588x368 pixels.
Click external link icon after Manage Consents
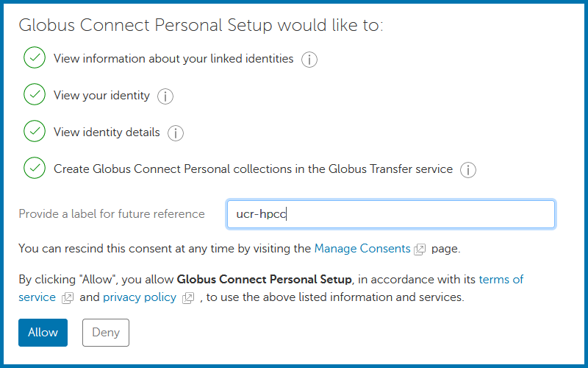click(x=420, y=250)
